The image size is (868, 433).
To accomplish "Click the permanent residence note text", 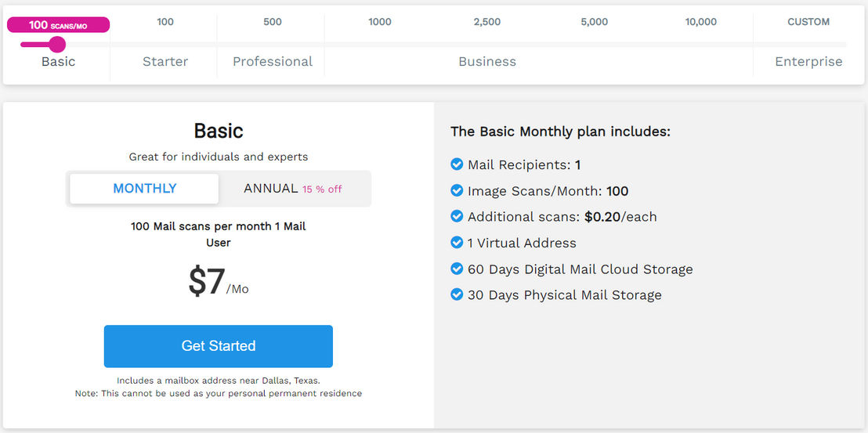I will click(x=218, y=394).
